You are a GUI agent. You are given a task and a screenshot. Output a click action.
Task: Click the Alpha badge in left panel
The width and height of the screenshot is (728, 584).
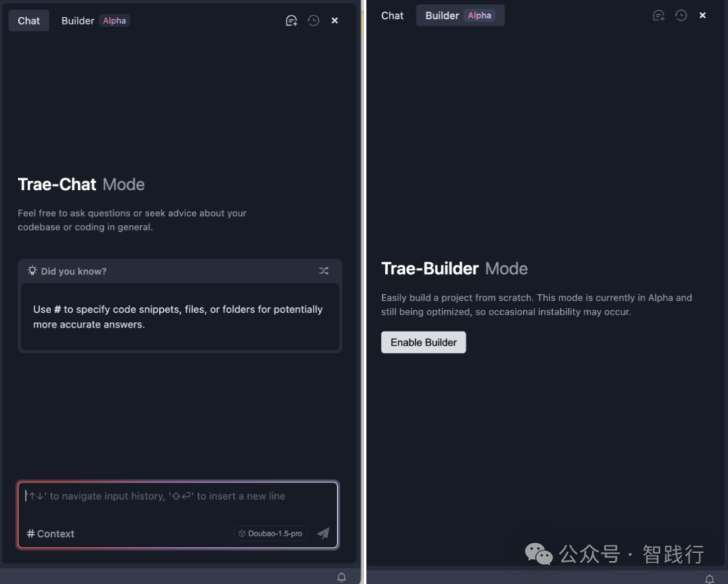tap(114, 21)
